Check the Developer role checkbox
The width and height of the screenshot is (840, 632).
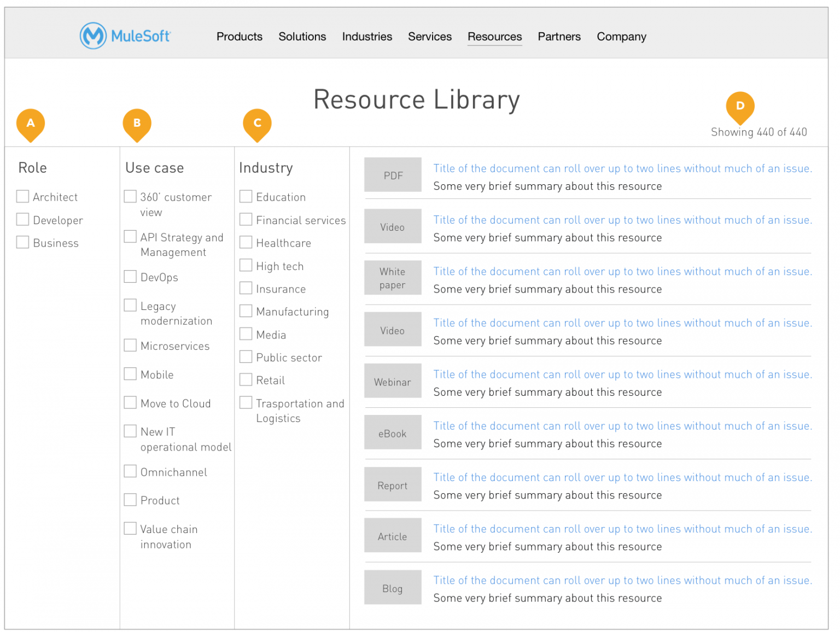pos(22,219)
